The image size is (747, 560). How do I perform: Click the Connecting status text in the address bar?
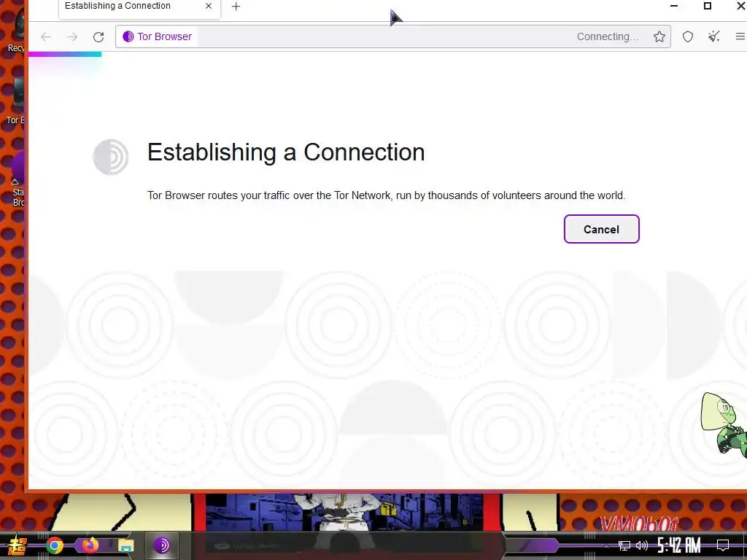click(608, 36)
